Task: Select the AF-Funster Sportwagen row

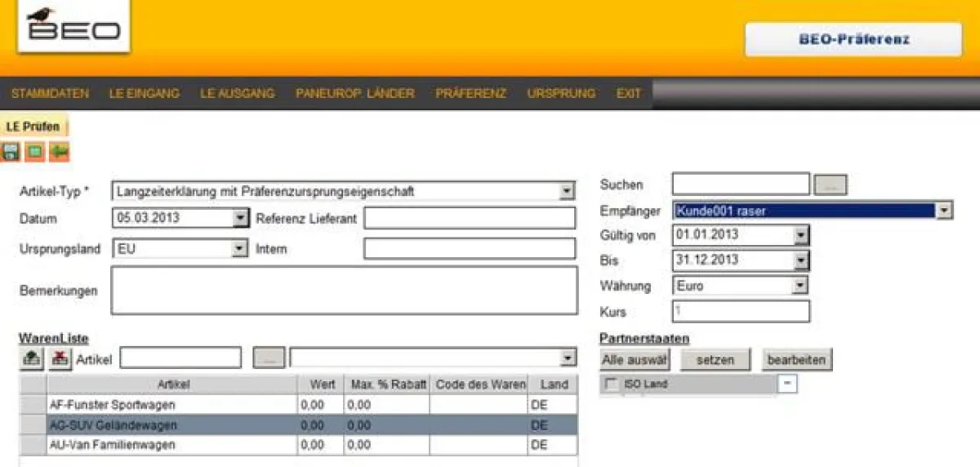Action: pyautogui.click(x=298, y=404)
